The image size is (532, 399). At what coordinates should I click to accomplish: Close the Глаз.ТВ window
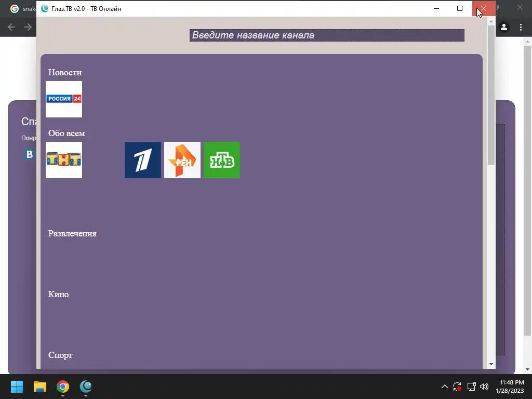click(484, 8)
